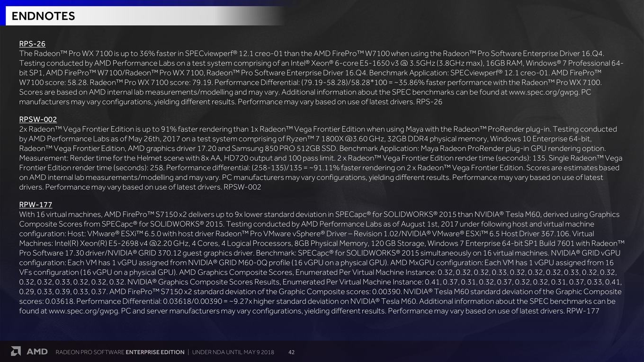The height and width of the screenshot is (362, 644).
Task: Click '2x Radeon™ Vega Frontier Edition' opening text
Action: pos(77,129)
